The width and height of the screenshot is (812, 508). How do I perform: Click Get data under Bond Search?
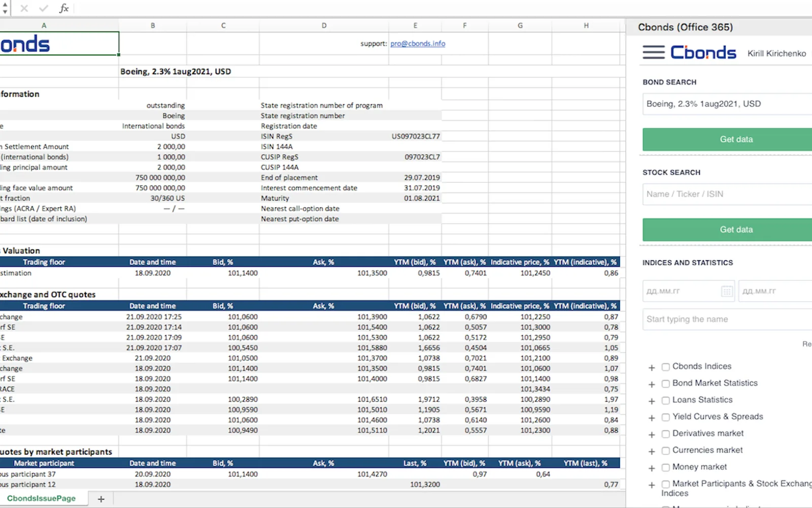point(727,139)
